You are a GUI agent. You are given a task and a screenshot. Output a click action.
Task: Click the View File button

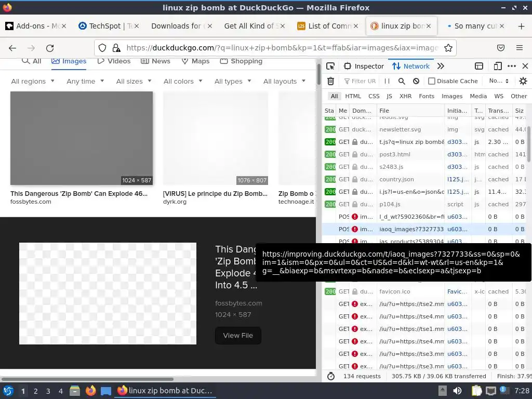point(238,336)
